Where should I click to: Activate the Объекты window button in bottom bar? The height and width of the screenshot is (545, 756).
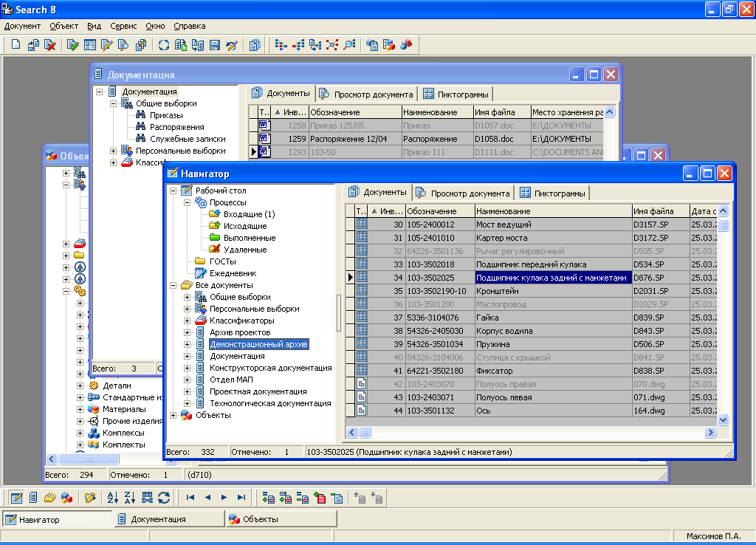pyautogui.click(x=260, y=519)
